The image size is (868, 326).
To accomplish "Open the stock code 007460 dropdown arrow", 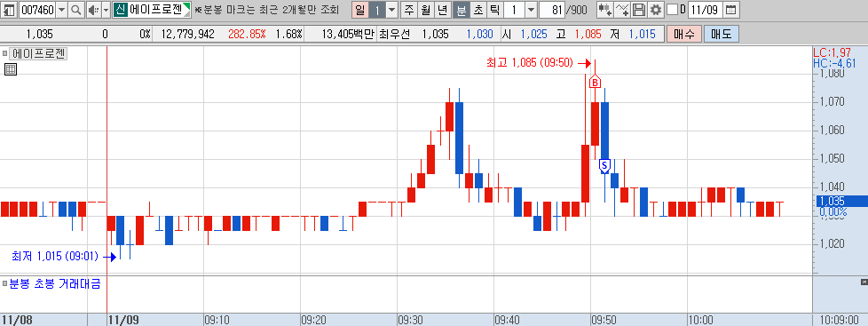I will (61, 10).
